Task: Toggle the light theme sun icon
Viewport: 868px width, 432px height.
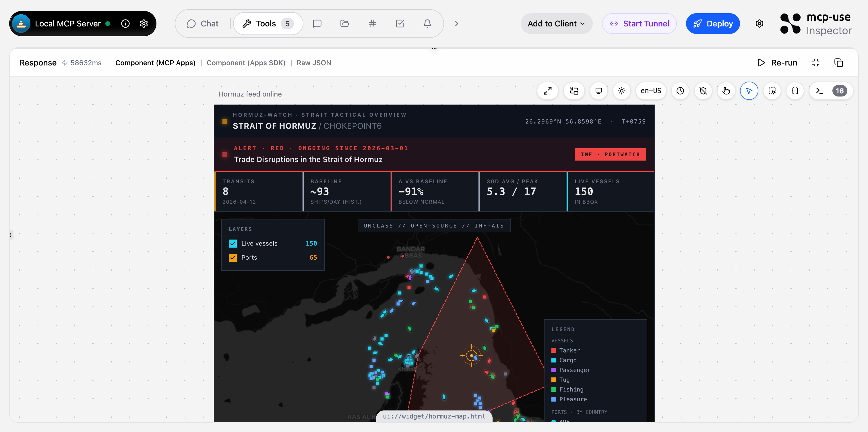Action: coord(622,91)
